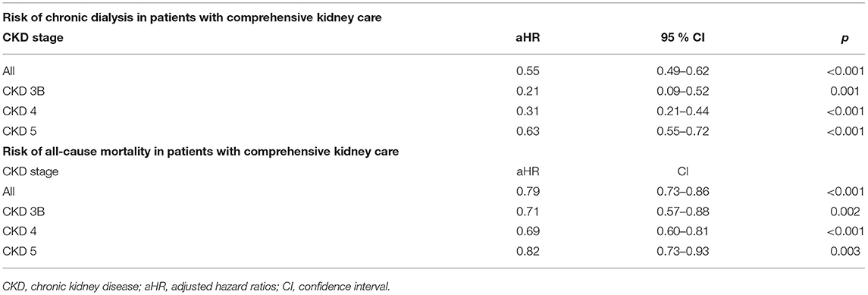Image resolution: width=868 pixels, height=295 pixels.
Task: Click the 0.31 aHR value
Action: 525,111
